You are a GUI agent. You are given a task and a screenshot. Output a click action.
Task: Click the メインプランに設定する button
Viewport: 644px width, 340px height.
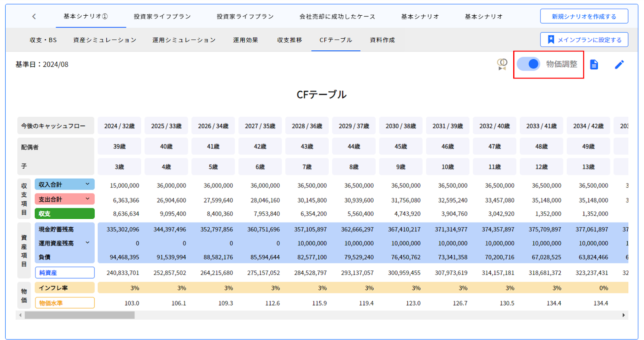[x=584, y=40]
